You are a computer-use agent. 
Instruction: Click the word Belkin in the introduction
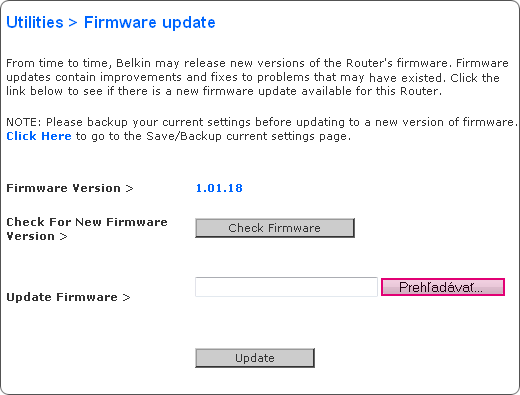133,63
